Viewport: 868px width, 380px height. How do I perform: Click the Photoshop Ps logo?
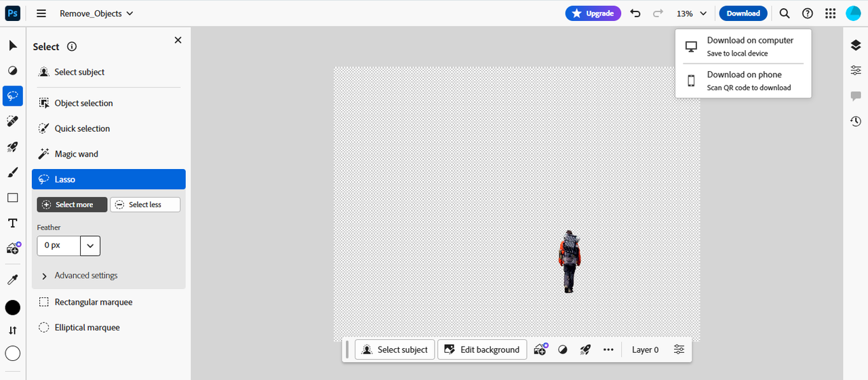(x=12, y=13)
